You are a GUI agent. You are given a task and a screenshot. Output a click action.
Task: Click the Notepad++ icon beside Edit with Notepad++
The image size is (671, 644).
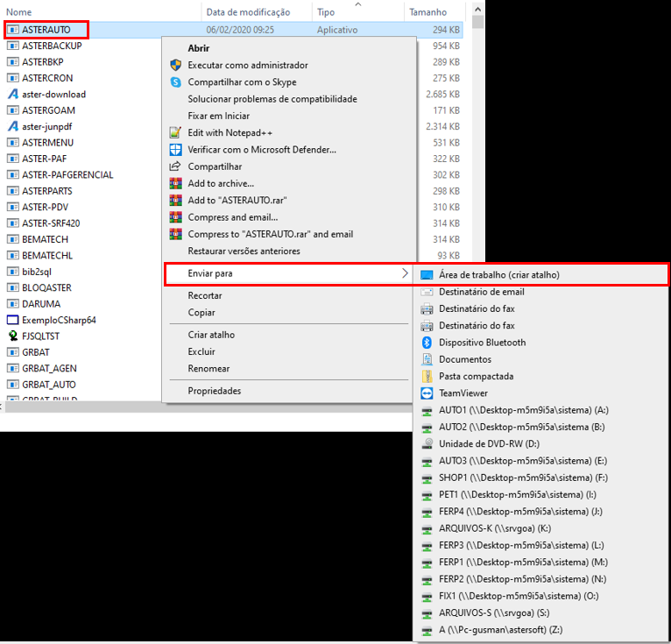[x=175, y=132]
